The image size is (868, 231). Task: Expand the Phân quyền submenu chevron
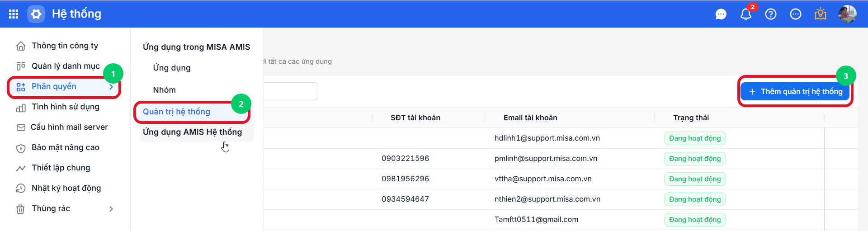point(111,87)
